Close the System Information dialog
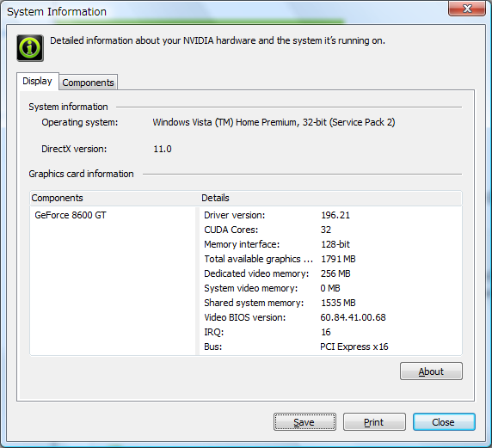Image resolution: width=492 pixels, height=448 pixels. pos(444,422)
